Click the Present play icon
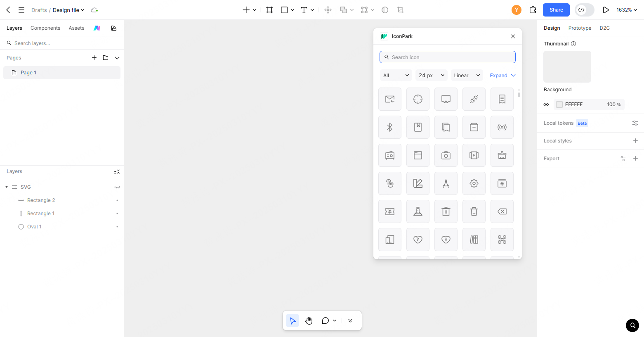This screenshot has height=337, width=644. [x=606, y=10]
